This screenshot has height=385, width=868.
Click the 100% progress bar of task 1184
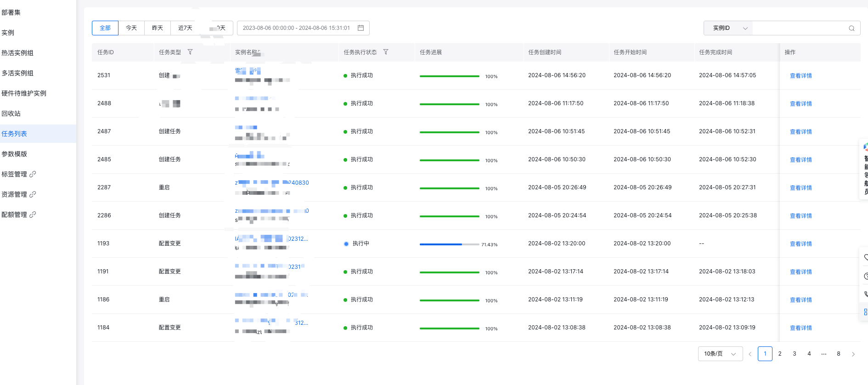click(x=449, y=328)
